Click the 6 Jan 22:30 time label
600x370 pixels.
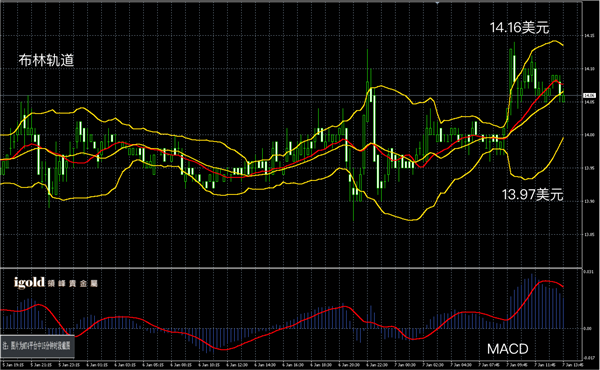coord(377,365)
